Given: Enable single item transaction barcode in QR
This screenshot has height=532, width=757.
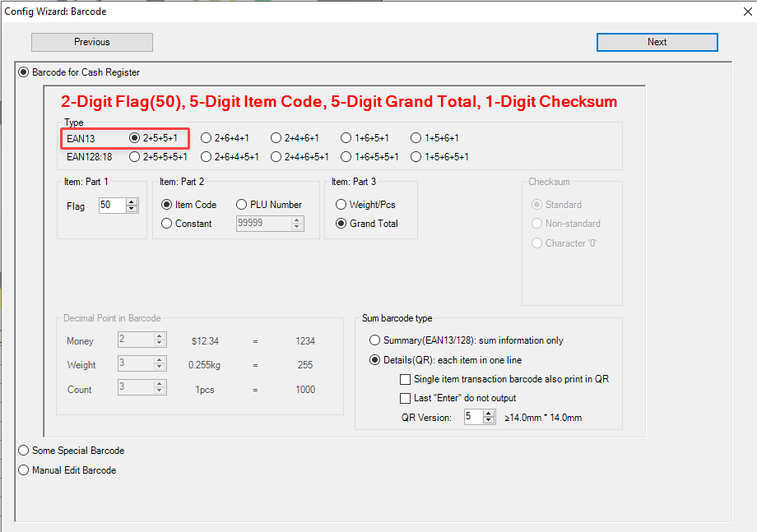Looking at the screenshot, I should 504,379.
